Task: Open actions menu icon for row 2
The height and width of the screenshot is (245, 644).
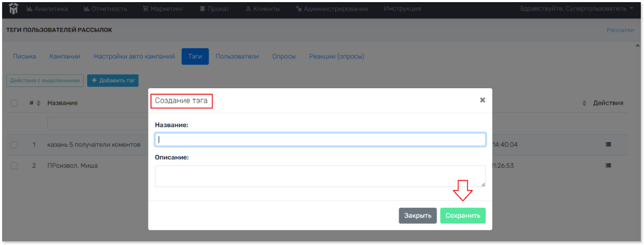Action: (608, 165)
